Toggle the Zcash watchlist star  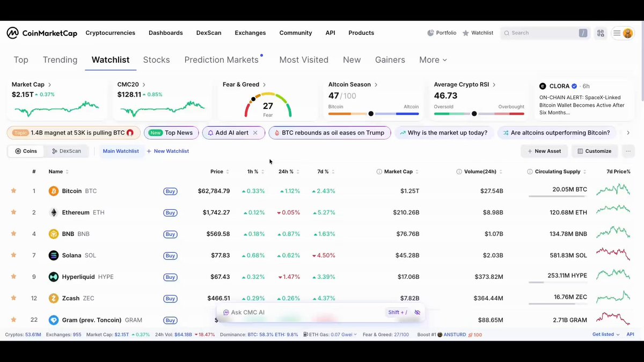(x=14, y=298)
